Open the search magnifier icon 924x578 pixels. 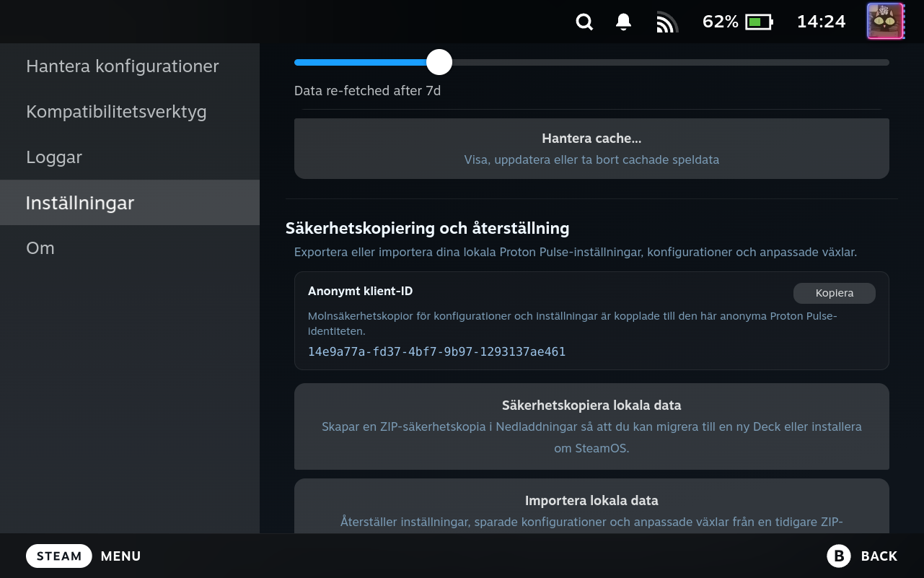(584, 22)
